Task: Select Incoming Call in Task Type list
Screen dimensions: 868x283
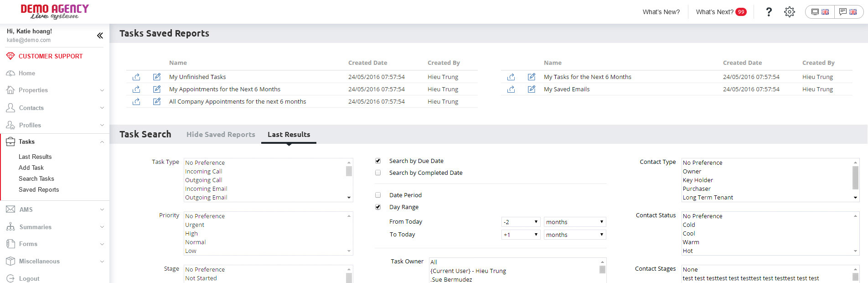Action: (x=203, y=171)
